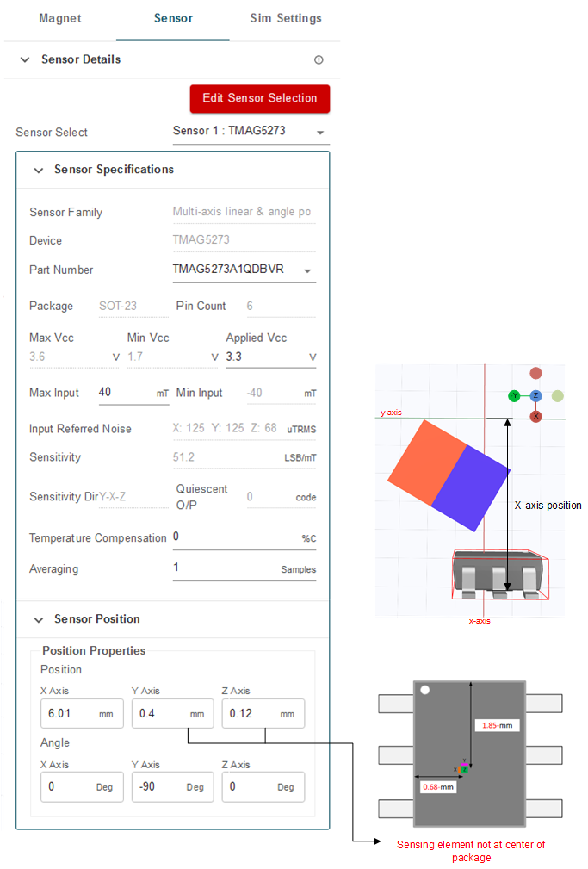Click the Position X Axis field

click(69, 714)
